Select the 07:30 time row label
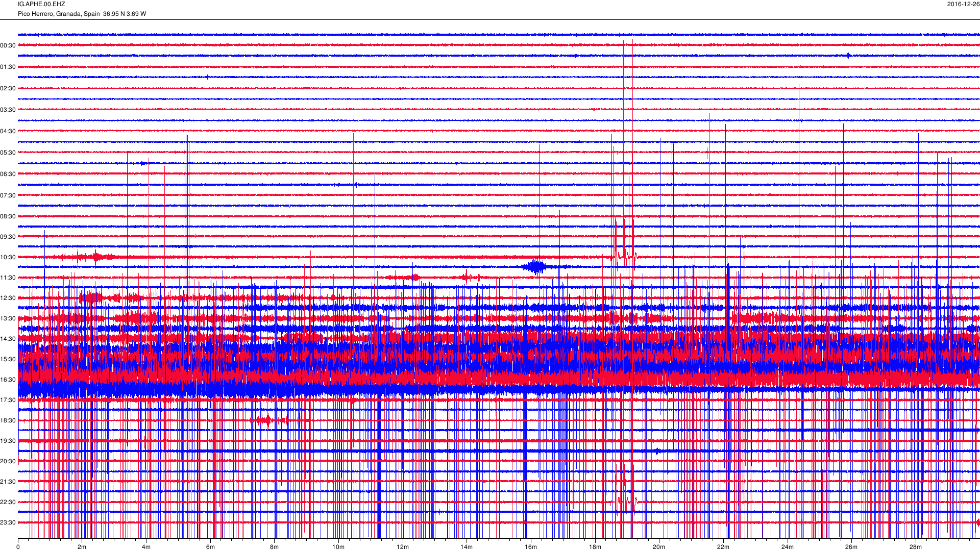Image resolution: width=980 pixels, height=551 pixels. pos(8,195)
